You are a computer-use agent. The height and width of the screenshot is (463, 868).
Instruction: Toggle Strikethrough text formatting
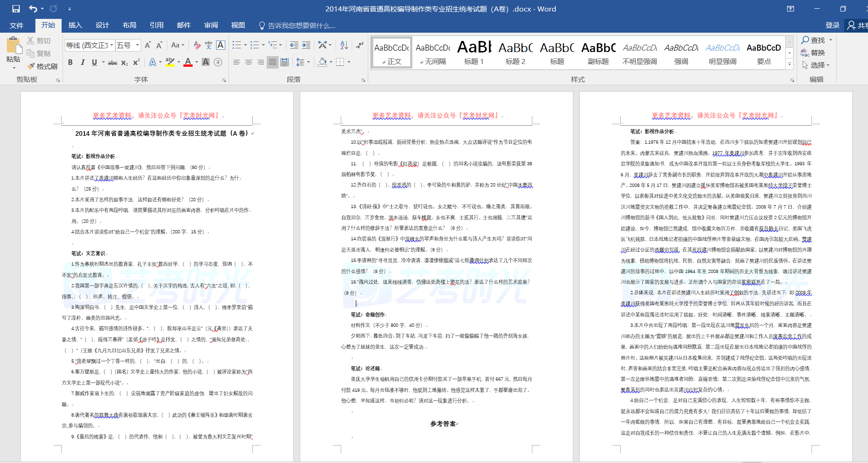pos(112,62)
